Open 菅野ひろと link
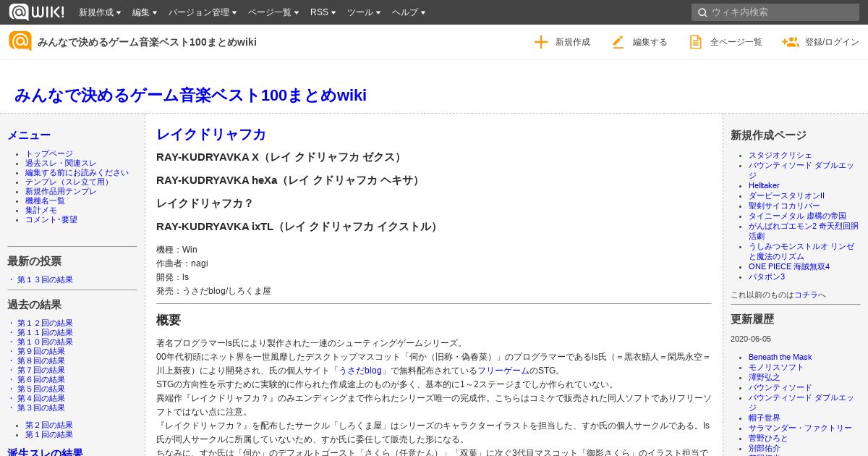 click(x=768, y=438)
